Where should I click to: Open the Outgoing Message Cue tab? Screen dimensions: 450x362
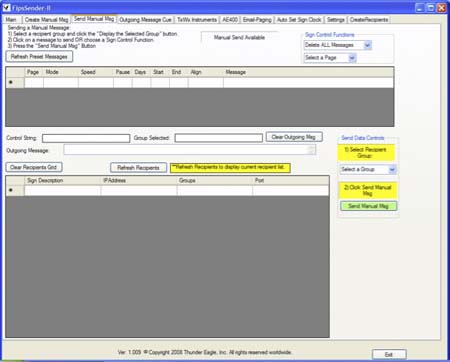tap(145, 20)
